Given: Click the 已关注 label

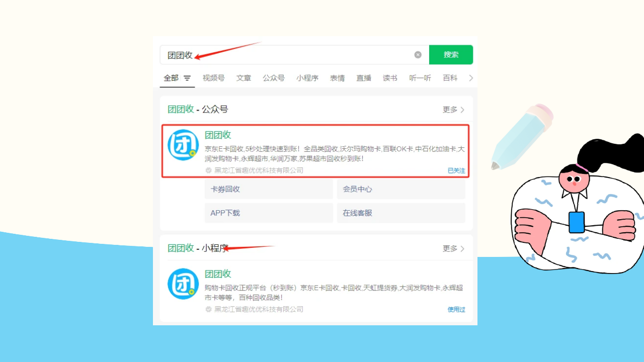Looking at the screenshot, I should (456, 170).
